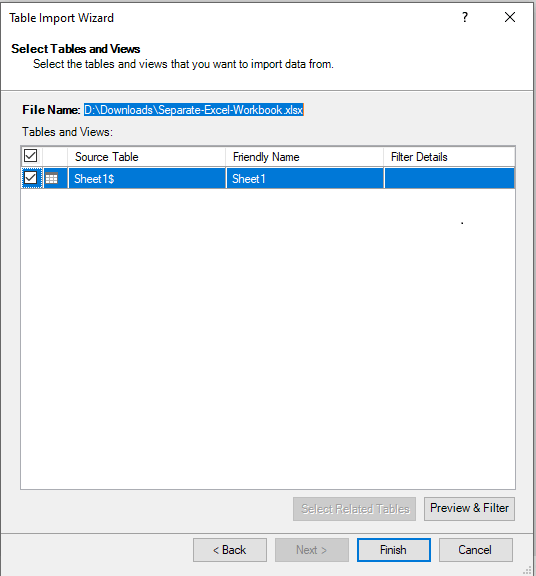
Task: Click the table icon beside Sheet1$
Action: coord(51,179)
